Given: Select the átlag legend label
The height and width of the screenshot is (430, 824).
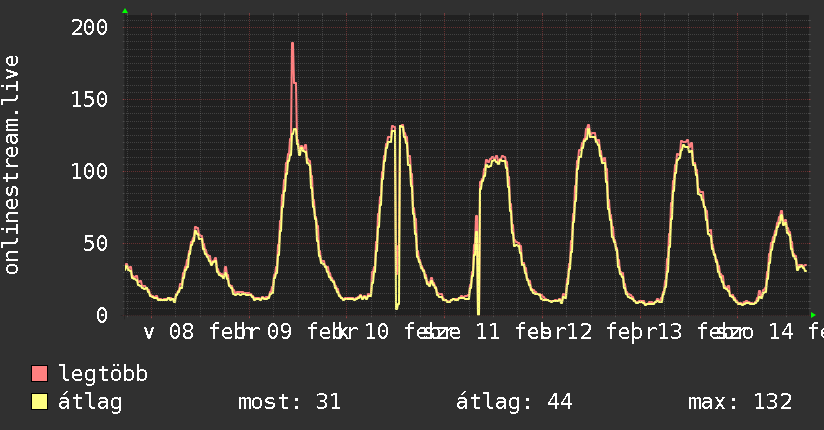Looking at the screenshot, I should [x=90, y=402].
